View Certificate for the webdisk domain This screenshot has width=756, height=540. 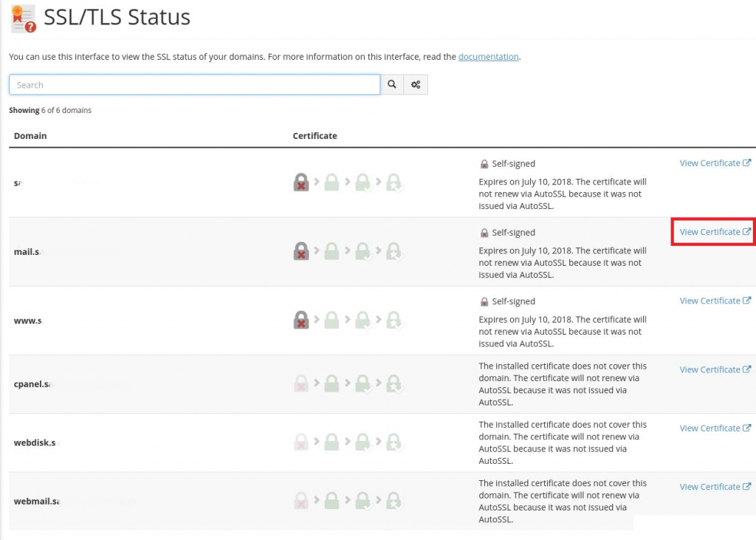coord(715,428)
